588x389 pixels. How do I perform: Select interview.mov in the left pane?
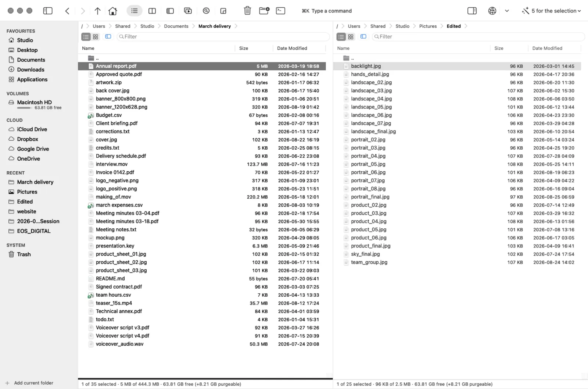(x=202, y=164)
